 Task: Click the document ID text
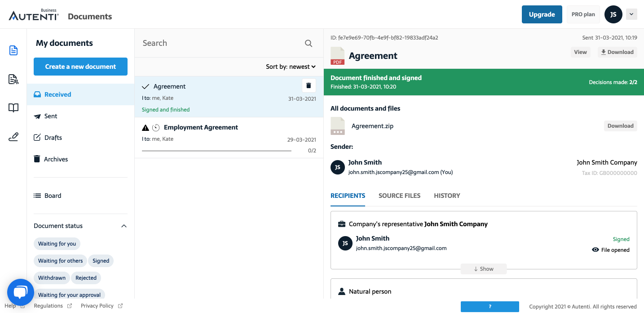[384, 38]
